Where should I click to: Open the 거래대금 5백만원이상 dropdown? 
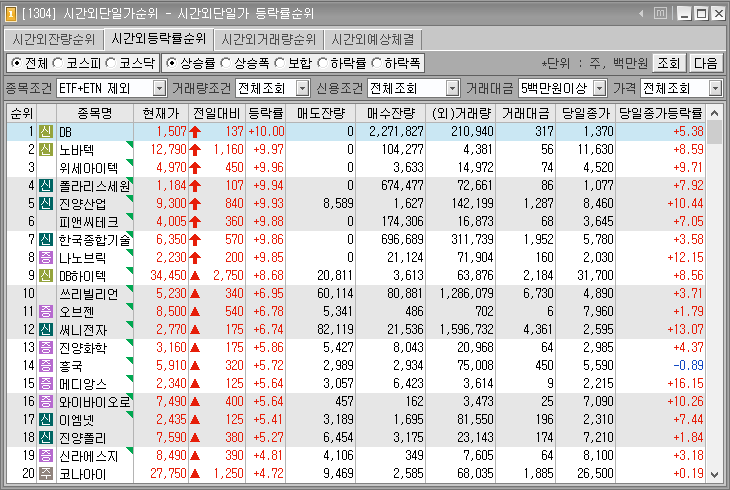click(600, 88)
